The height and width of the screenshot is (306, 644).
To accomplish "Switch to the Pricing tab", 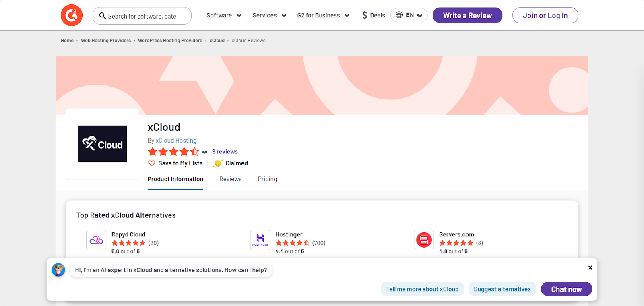I will (x=267, y=179).
